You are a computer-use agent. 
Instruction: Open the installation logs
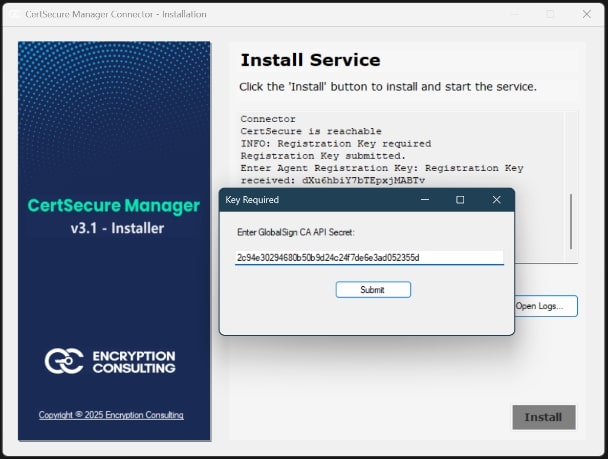[x=546, y=306]
